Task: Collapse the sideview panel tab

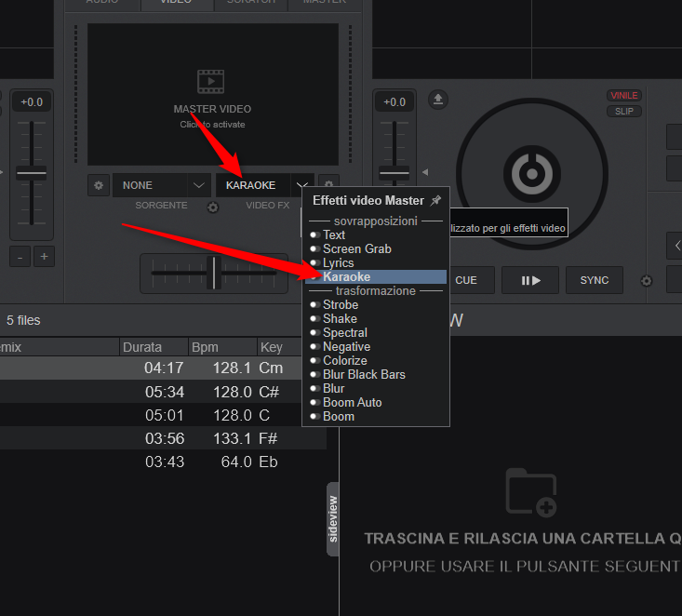Action: point(333,520)
